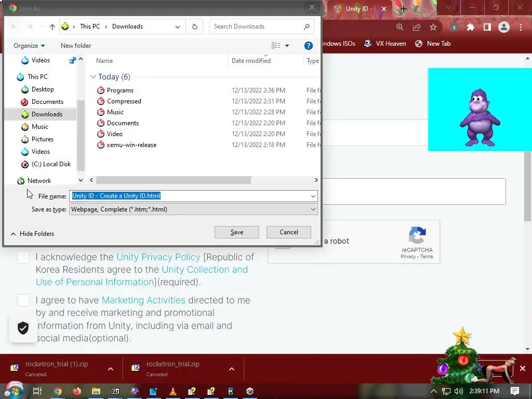Image resolution: width=532 pixels, height=399 pixels.
Task: Open the Save as type combo box
Action: coord(193,209)
